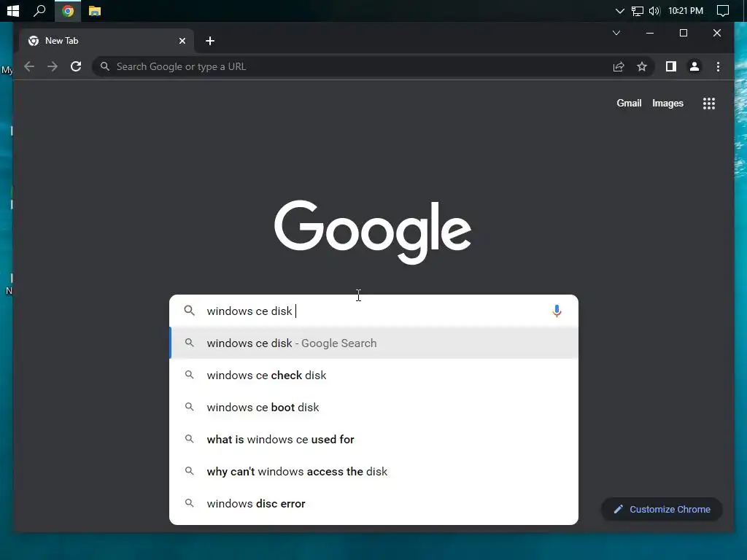Minimize the Chrome window

[649, 33]
